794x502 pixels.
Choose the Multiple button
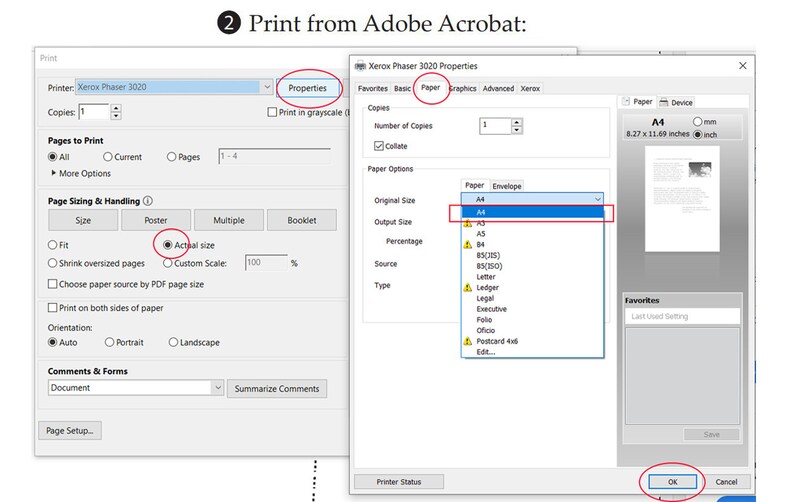(x=229, y=220)
